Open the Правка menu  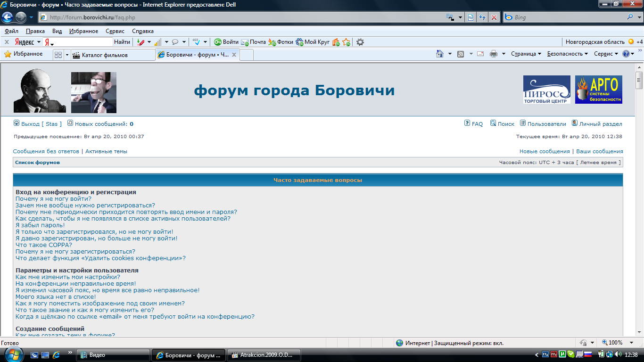pyautogui.click(x=35, y=31)
